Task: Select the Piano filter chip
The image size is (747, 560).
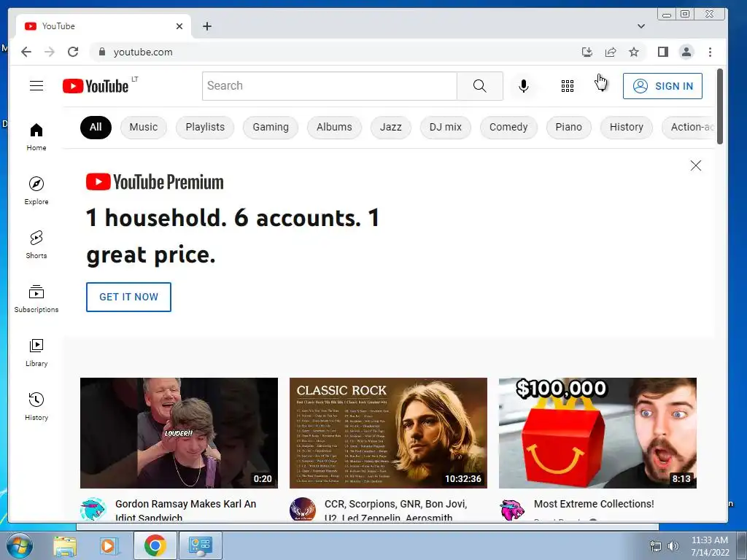Action: pyautogui.click(x=569, y=127)
